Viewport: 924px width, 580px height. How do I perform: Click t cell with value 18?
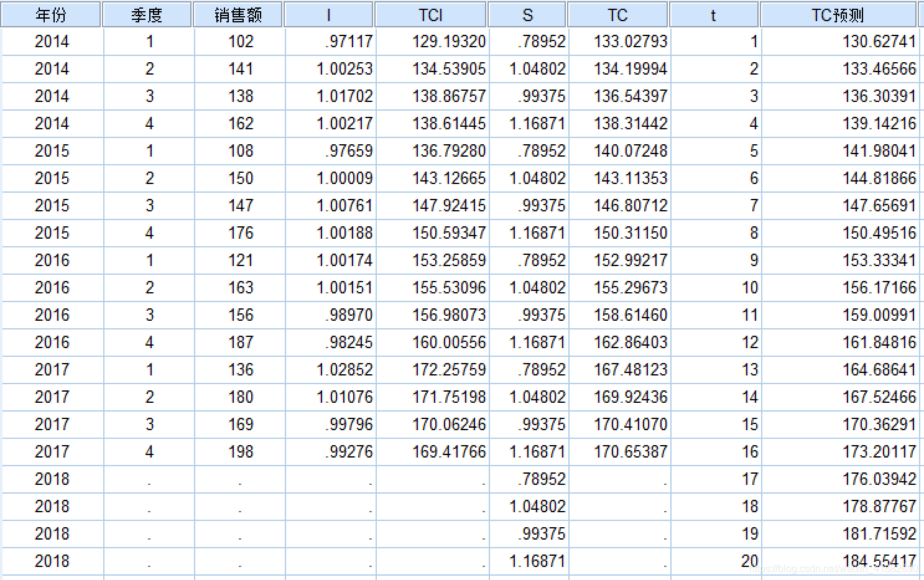716,507
